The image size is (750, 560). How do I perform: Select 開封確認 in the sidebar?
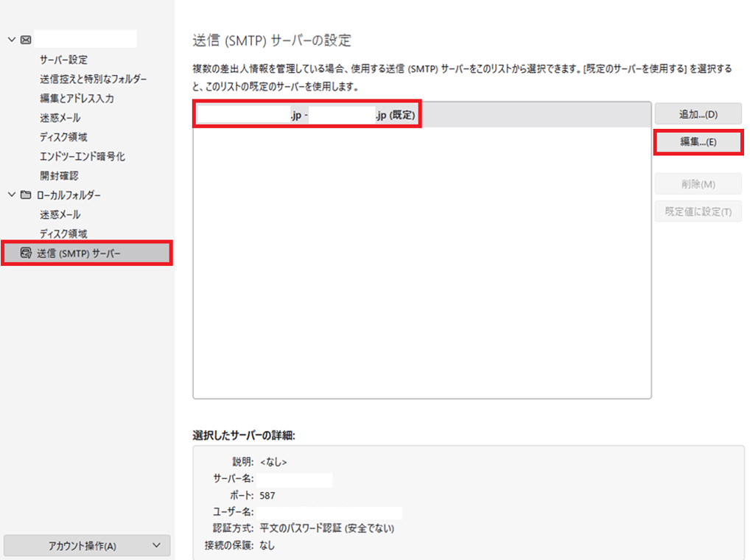tap(59, 175)
